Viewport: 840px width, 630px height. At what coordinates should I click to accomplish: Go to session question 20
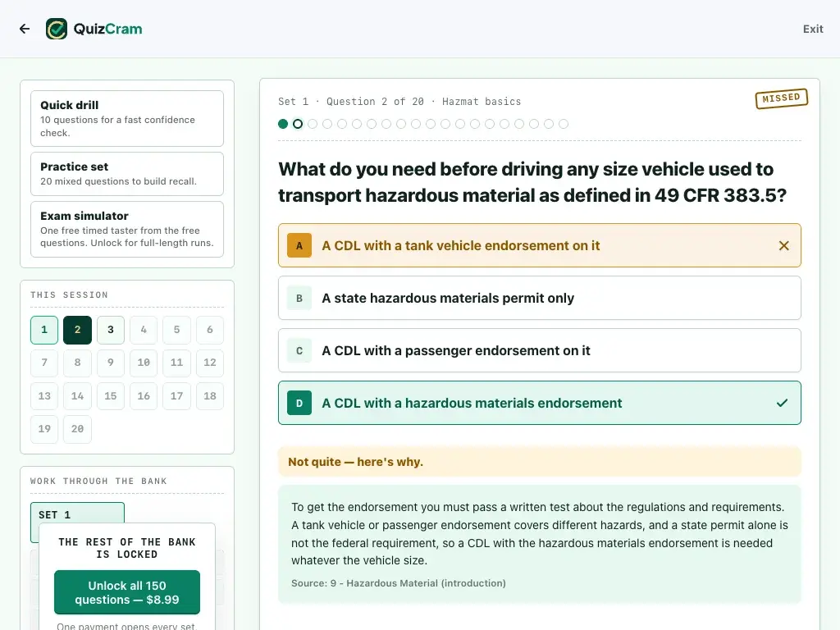[x=78, y=429]
